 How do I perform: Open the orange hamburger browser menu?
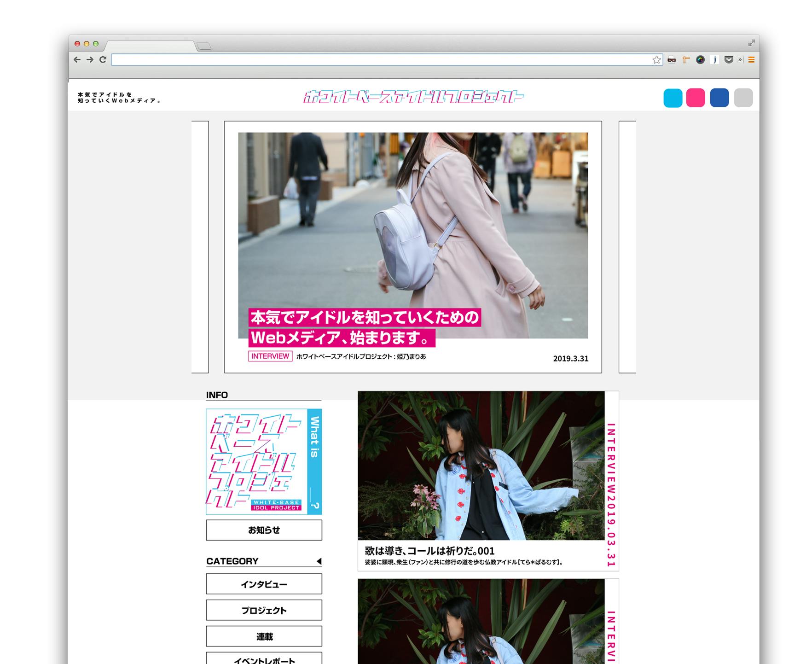pyautogui.click(x=751, y=60)
